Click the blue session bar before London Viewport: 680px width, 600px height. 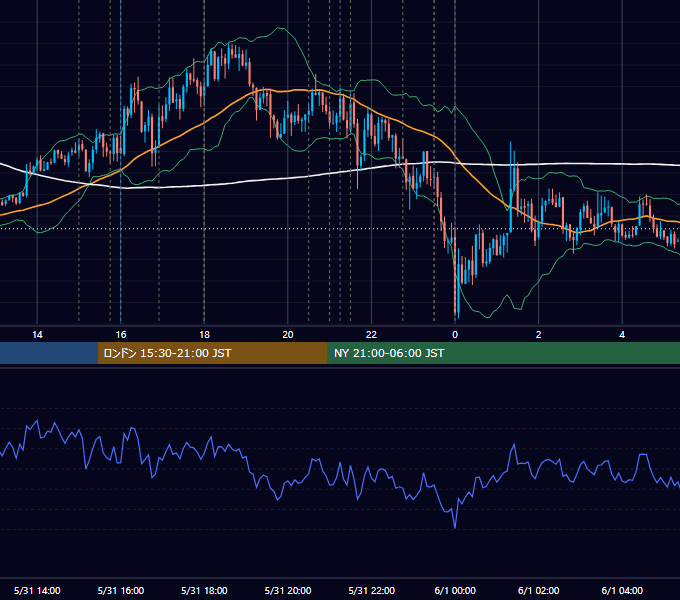tap(49, 353)
